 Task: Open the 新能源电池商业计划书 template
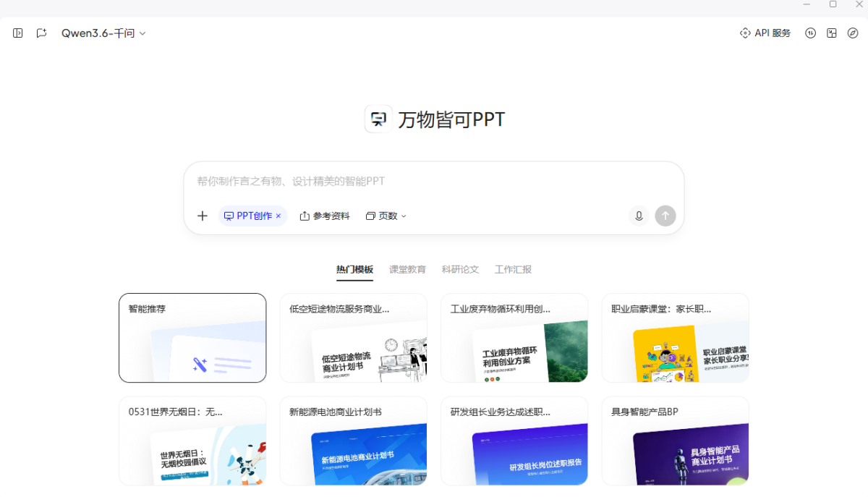353,441
